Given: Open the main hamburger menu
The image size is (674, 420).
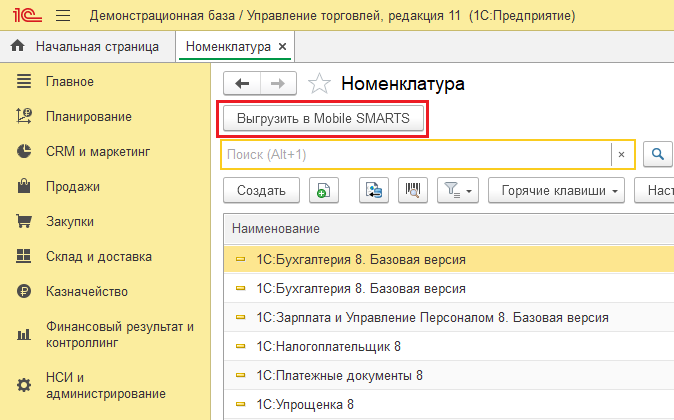Looking at the screenshot, I should pyautogui.click(x=63, y=16).
